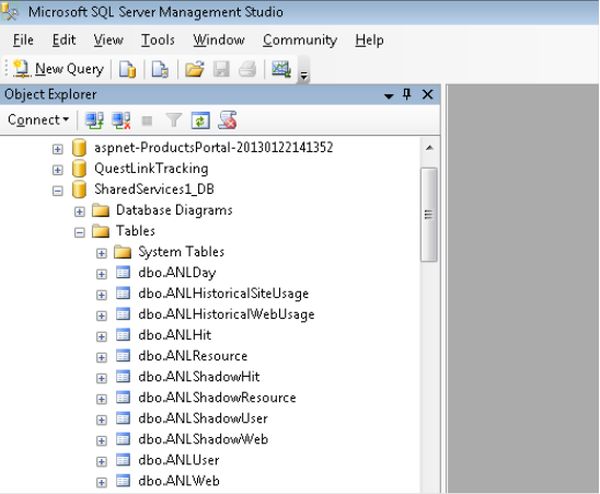Click the script with red X icon
Viewport: 600px width, 494px height.
(227, 120)
